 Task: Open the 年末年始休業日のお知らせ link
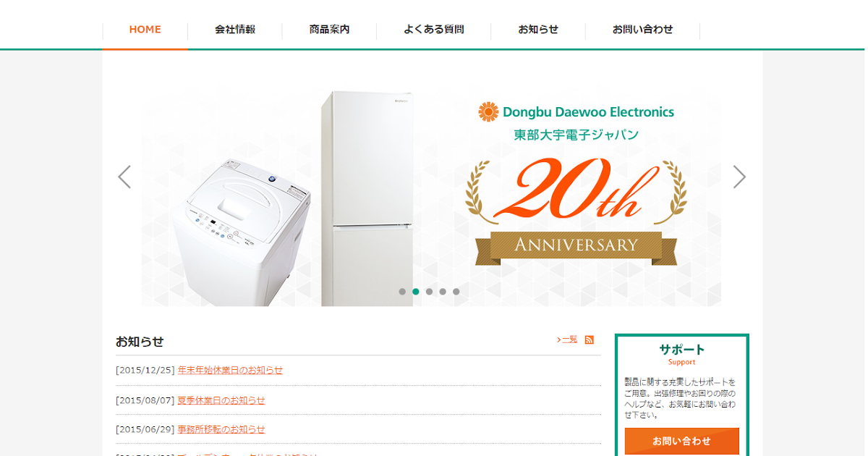230,370
